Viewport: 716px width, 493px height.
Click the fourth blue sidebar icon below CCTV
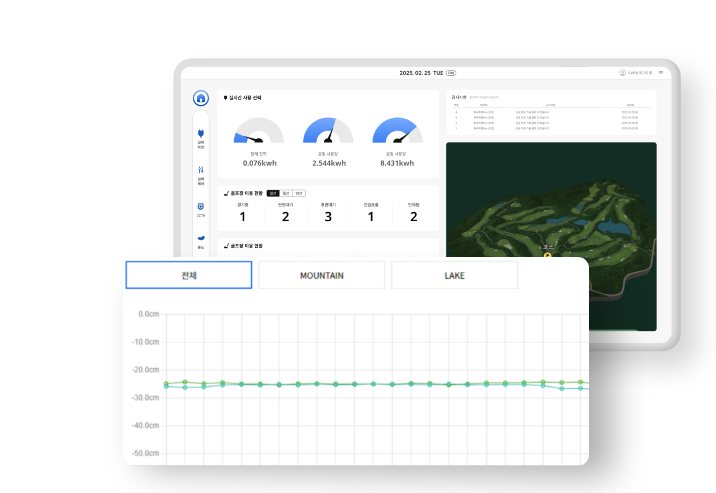tap(201, 239)
